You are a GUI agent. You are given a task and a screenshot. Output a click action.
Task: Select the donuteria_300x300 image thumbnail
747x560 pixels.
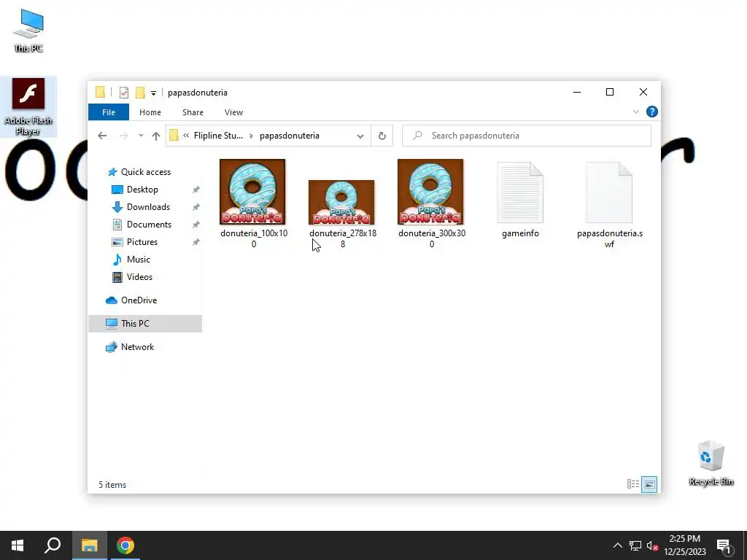pos(430,192)
